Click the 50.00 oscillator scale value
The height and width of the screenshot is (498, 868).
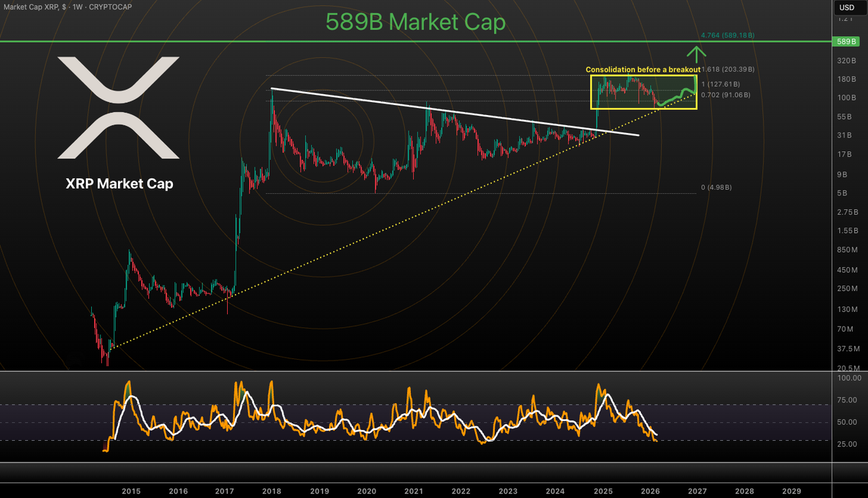(x=847, y=422)
